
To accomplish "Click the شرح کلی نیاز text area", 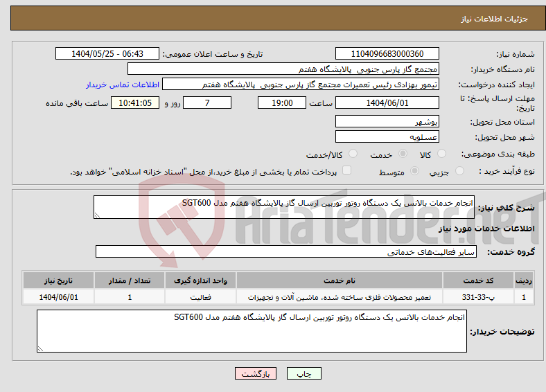I will [x=284, y=207].
